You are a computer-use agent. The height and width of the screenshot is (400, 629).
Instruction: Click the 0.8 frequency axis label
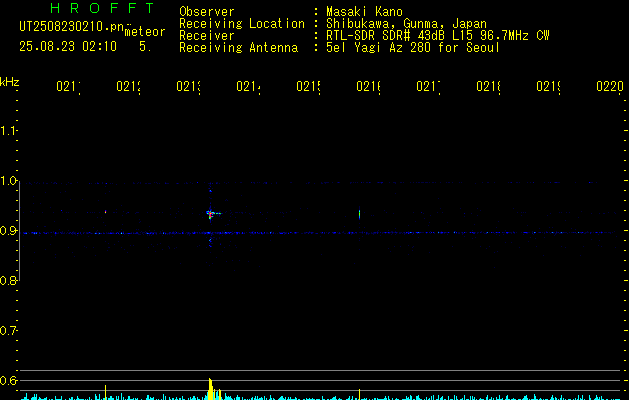[8, 280]
